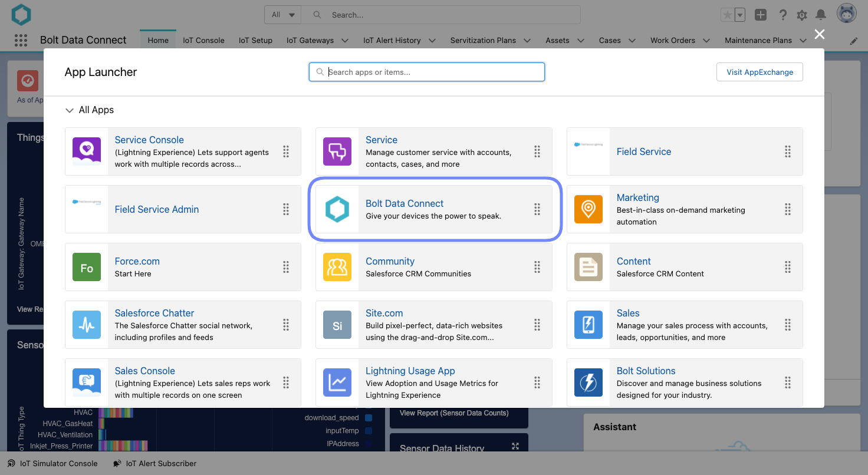The height and width of the screenshot is (475, 868).
Task: Open the Work Orders tab
Action: pyautogui.click(x=673, y=40)
